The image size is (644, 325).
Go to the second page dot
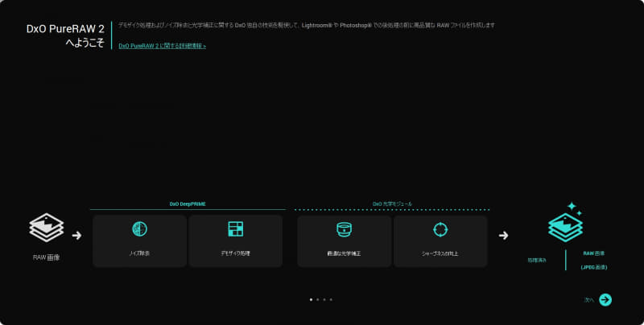317,299
